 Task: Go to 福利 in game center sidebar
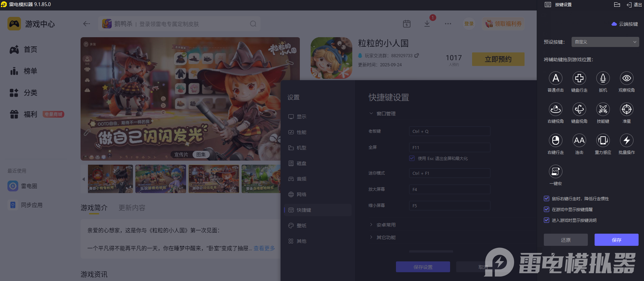23,114
